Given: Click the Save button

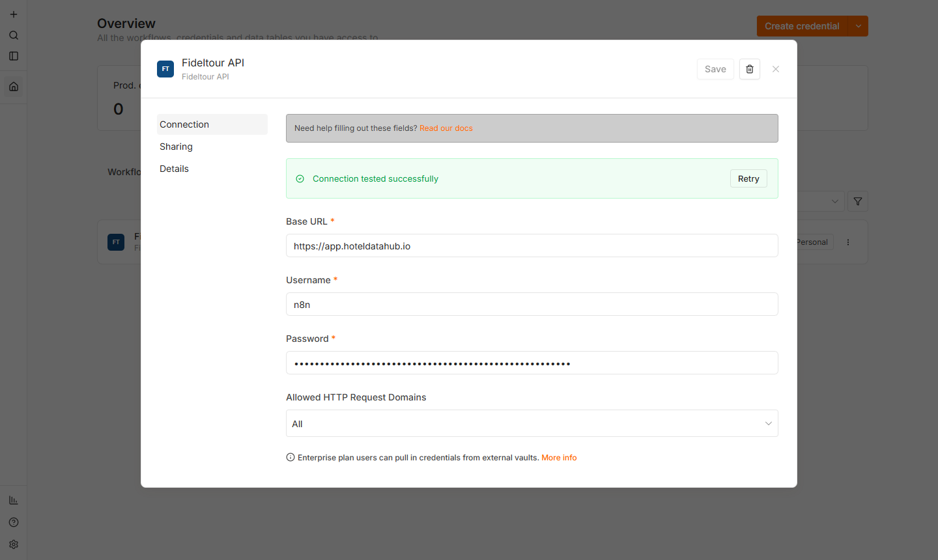Looking at the screenshot, I should tap(715, 69).
